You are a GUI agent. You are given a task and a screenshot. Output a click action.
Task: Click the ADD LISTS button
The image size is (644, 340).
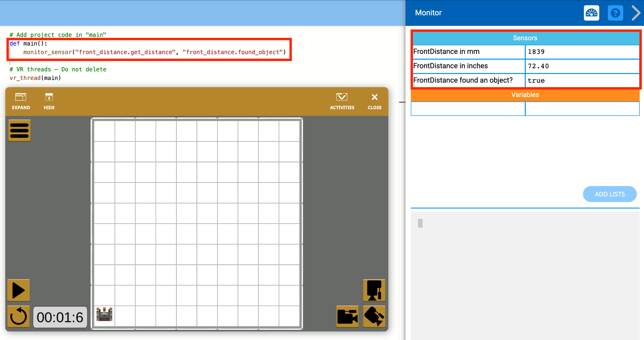pyautogui.click(x=610, y=194)
